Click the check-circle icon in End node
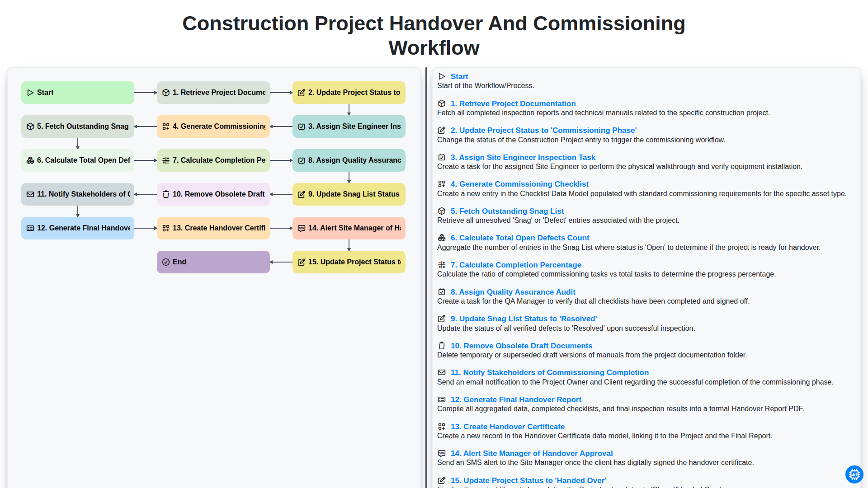Viewport: 868px width, 488px height. point(166,262)
